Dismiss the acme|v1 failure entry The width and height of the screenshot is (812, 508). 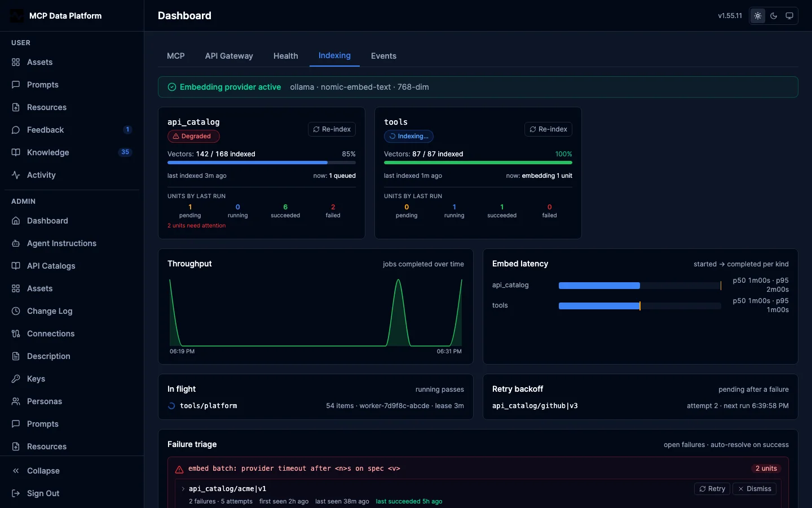pos(754,489)
